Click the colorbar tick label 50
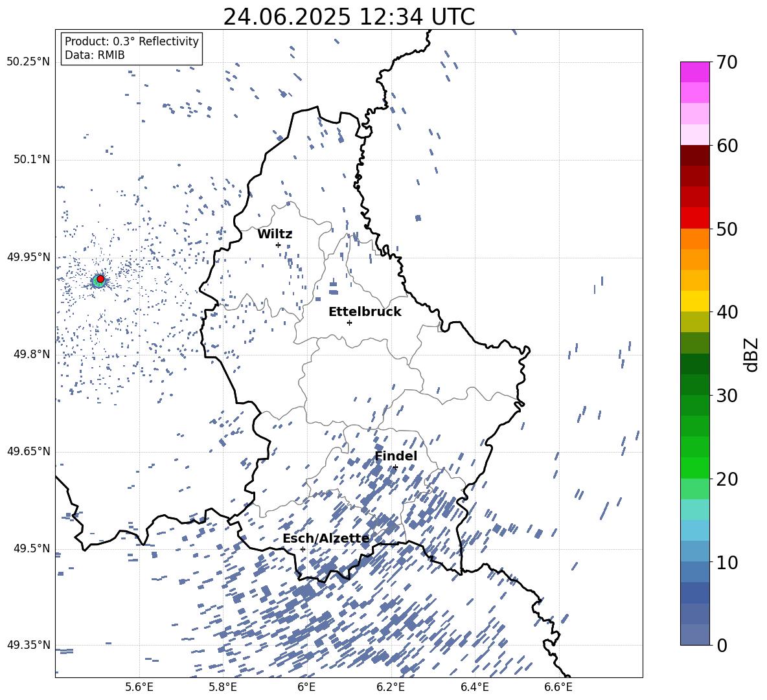 [x=727, y=229]
